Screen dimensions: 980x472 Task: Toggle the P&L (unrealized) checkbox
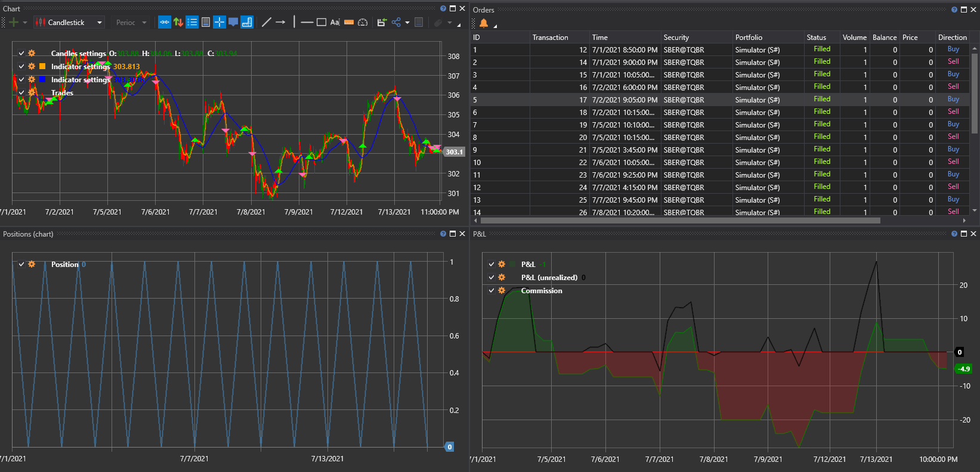coord(491,277)
